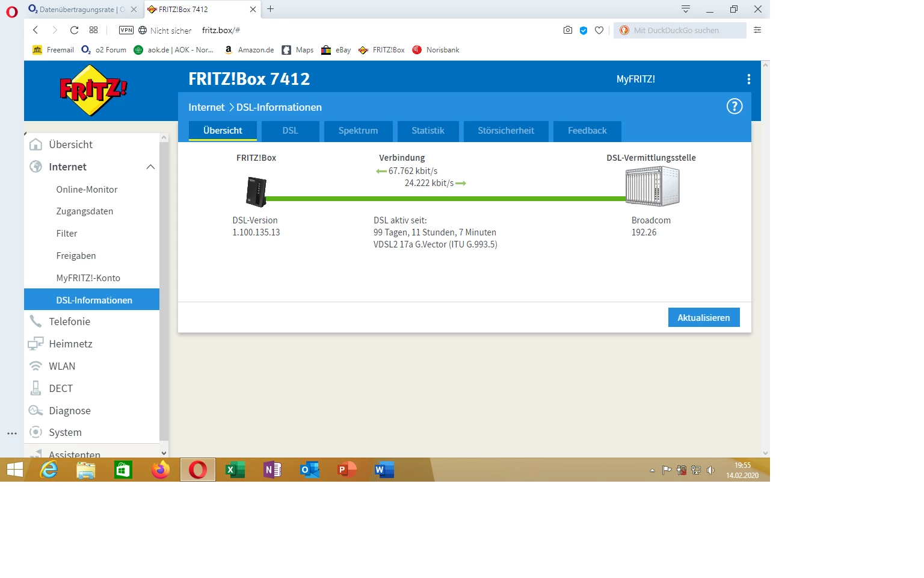Click the page scrollbar down arrow
The image size is (924, 578).
point(765,453)
